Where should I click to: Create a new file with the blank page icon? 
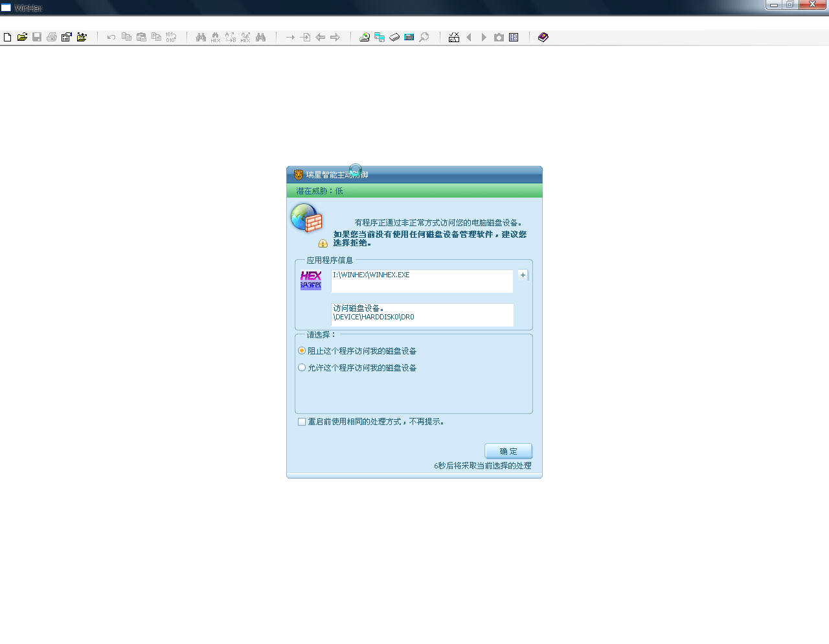8,37
